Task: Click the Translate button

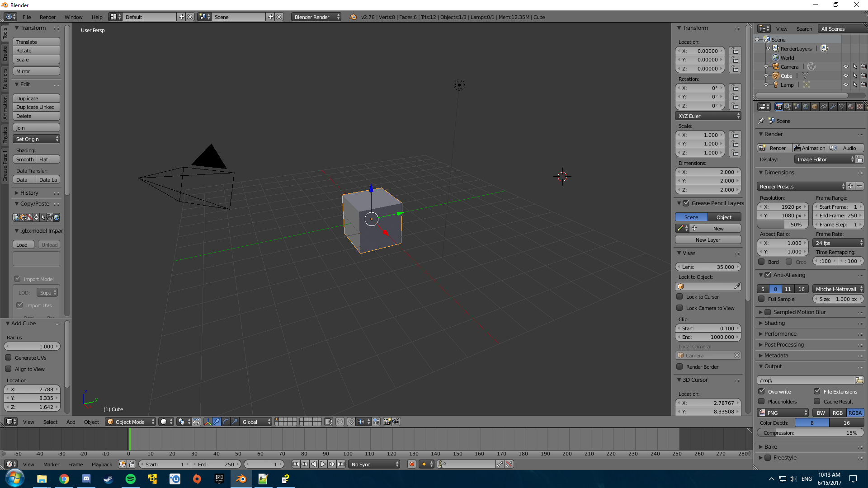Action: (x=36, y=42)
